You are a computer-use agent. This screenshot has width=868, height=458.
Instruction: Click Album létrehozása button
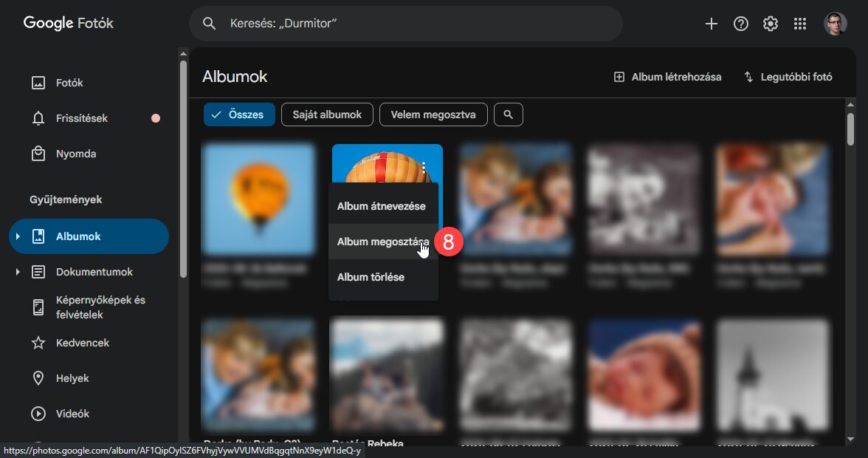point(667,77)
